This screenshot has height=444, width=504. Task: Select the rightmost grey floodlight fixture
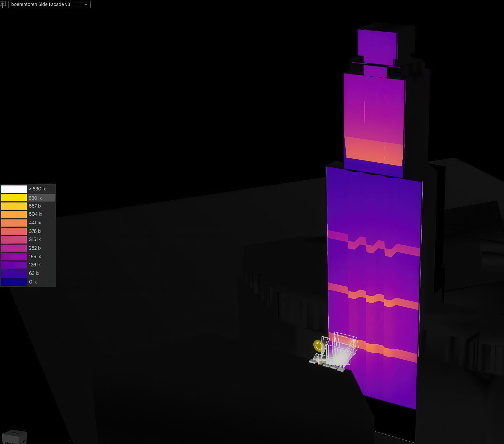click(x=342, y=370)
